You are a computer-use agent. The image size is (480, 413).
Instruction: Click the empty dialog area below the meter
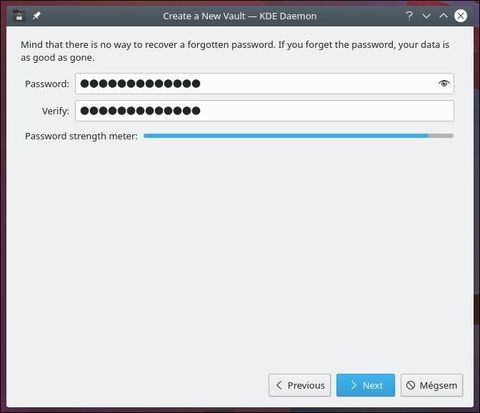tap(240, 253)
